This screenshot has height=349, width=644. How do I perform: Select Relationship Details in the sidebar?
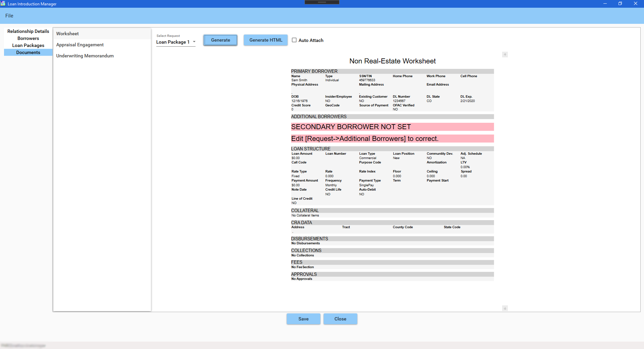pyautogui.click(x=28, y=31)
